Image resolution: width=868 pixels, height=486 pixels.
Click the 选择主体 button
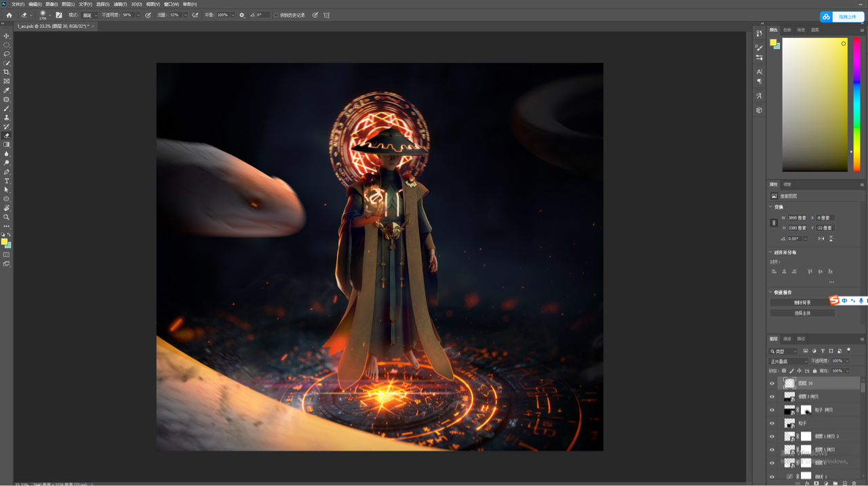802,313
